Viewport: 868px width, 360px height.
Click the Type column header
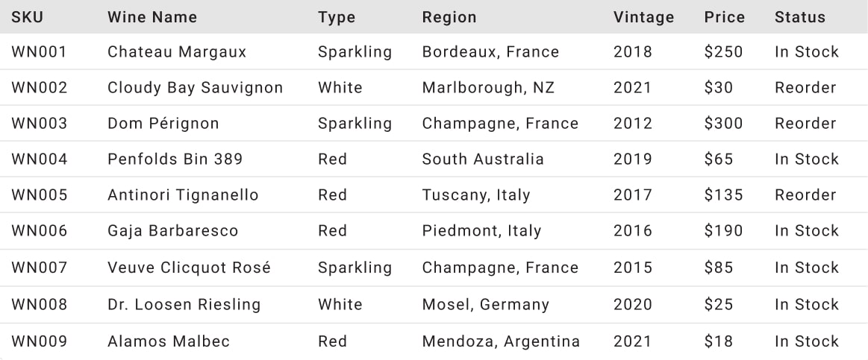[x=337, y=17]
